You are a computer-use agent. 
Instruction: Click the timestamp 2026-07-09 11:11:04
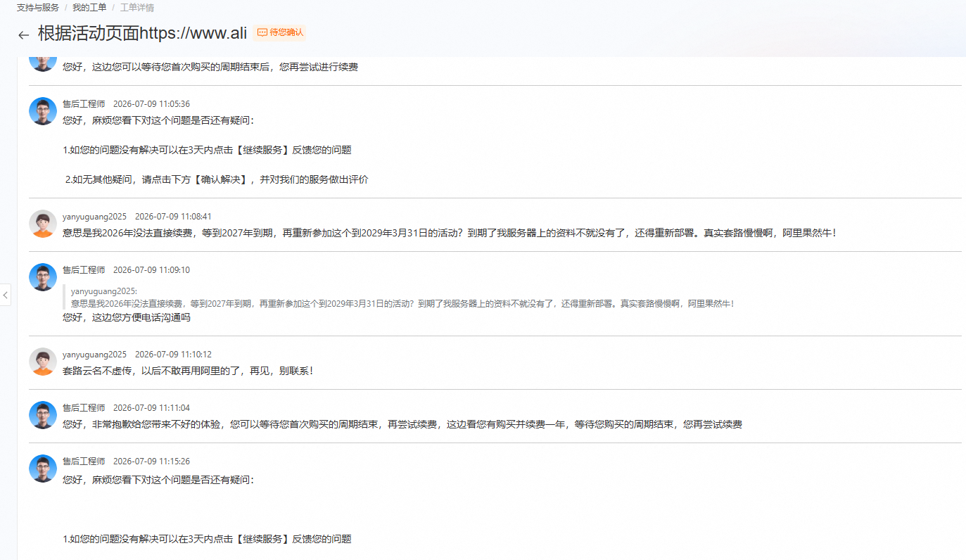pos(151,408)
